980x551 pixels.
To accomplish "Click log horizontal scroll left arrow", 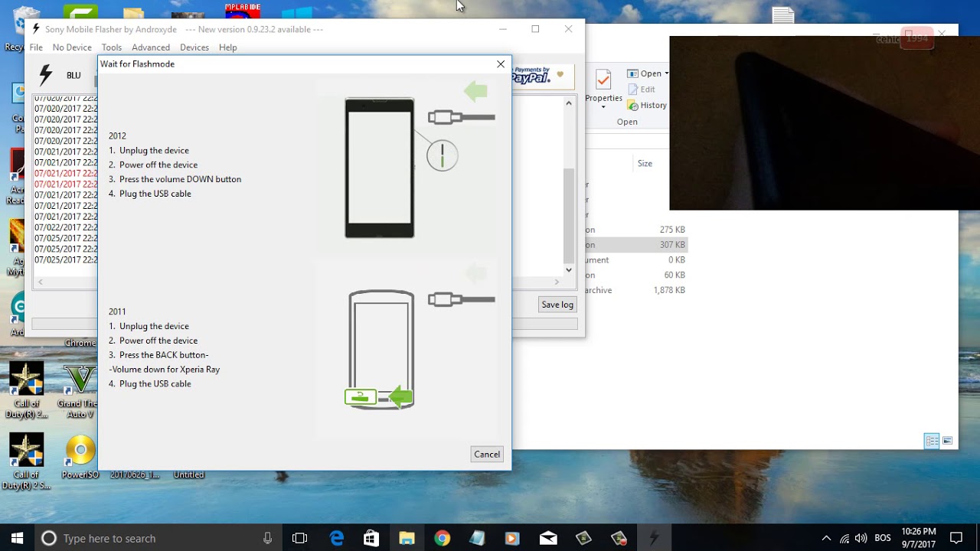I will tap(41, 282).
